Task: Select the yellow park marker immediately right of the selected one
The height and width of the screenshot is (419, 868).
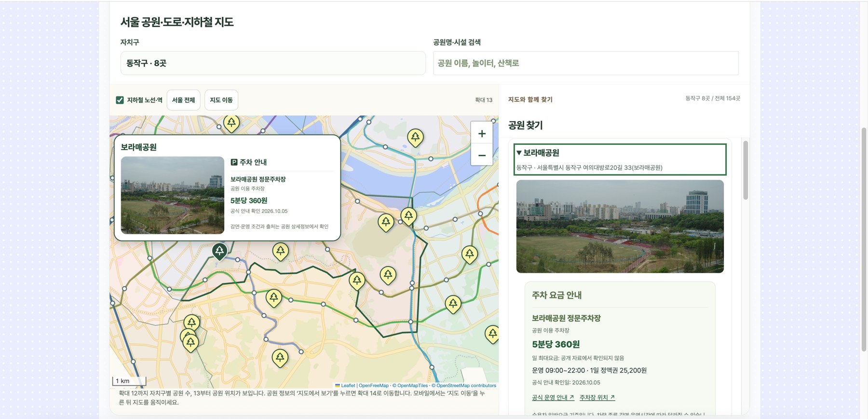Action: click(281, 251)
